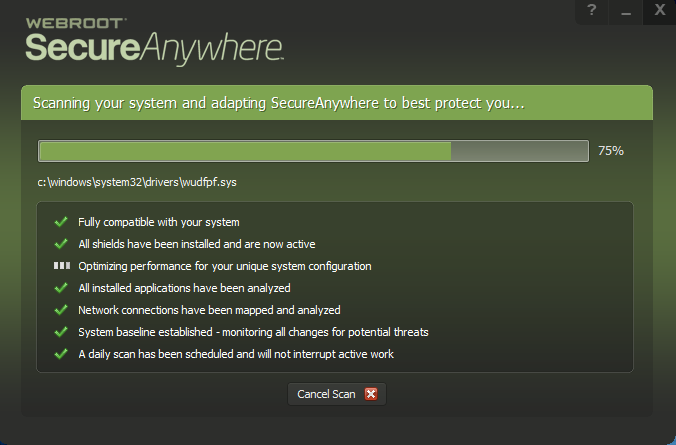Click the red X icon on Cancel Scan

click(x=371, y=394)
